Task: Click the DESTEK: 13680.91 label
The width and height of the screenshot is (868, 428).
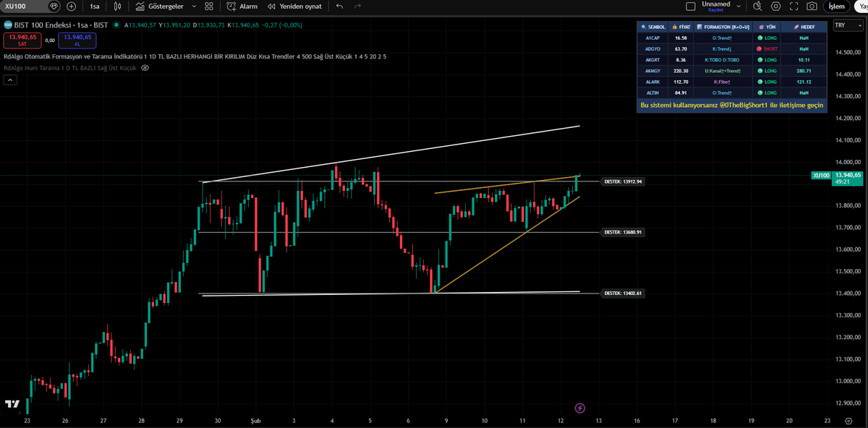Action: coord(624,232)
